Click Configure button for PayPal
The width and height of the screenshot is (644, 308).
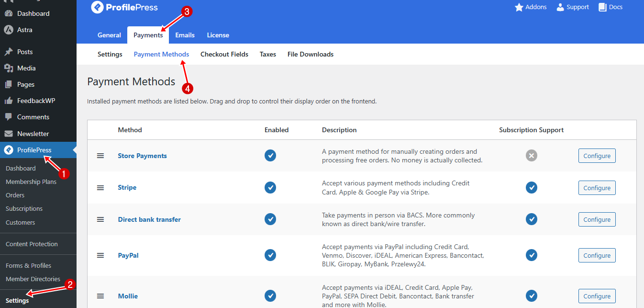click(597, 255)
